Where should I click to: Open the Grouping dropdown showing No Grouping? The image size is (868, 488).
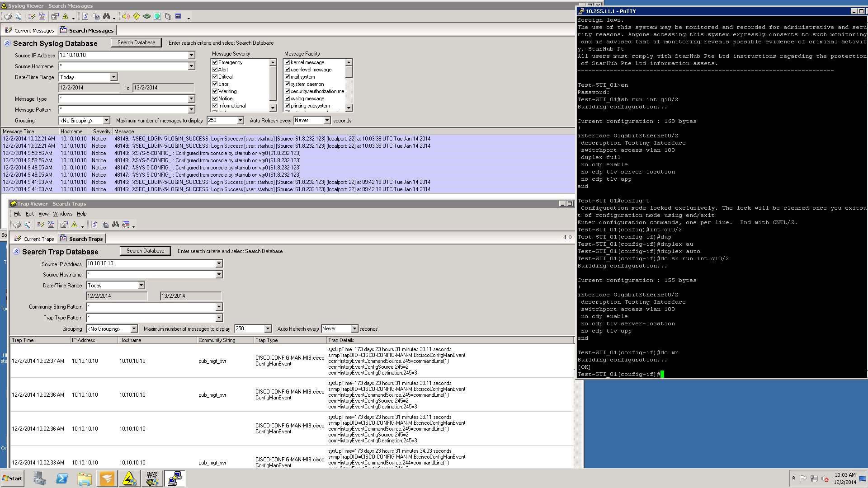point(106,120)
